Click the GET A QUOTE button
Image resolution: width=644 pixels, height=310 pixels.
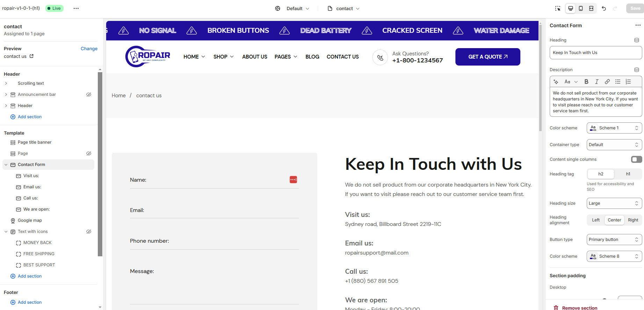[x=488, y=57]
